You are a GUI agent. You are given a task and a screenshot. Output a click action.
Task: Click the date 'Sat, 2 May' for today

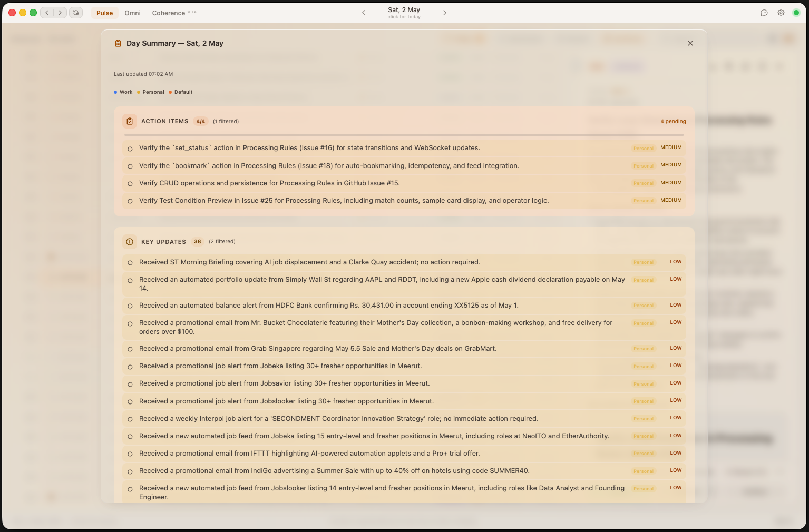[404, 13]
